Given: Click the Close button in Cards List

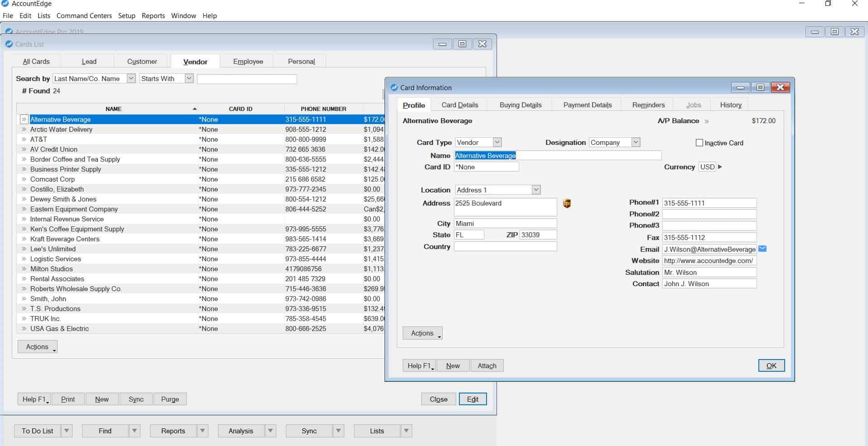Looking at the screenshot, I should [439, 399].
